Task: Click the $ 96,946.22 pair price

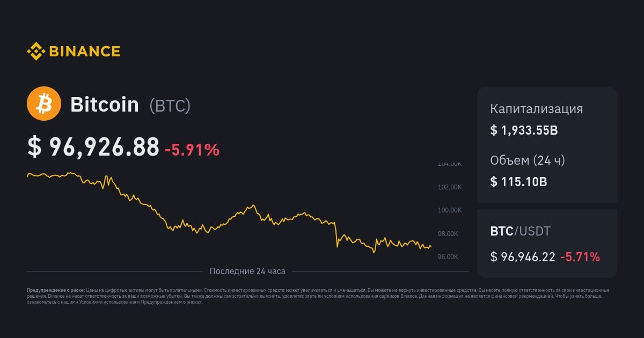Action: tap(523, 257)
